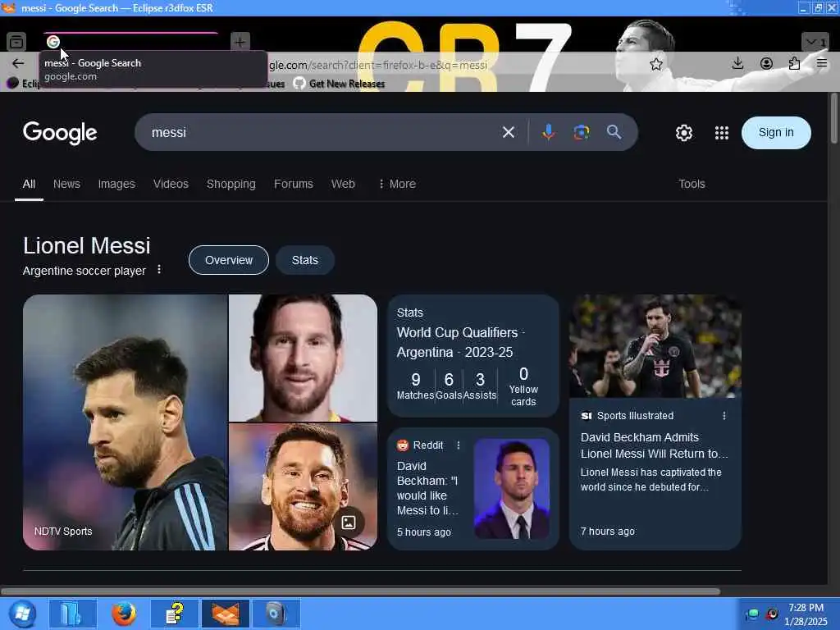Switch to the Web tab
The image size is (840, 630).
point(343,184)
